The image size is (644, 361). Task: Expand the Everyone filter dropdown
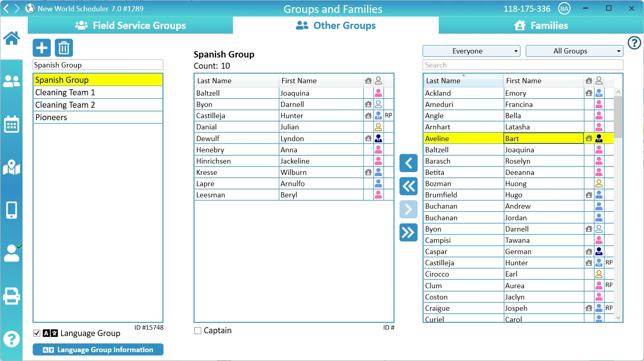coord(471,51)
